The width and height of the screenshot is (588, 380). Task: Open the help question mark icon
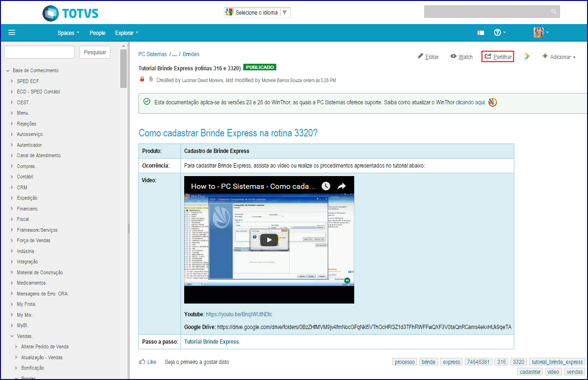pos(497,33)
